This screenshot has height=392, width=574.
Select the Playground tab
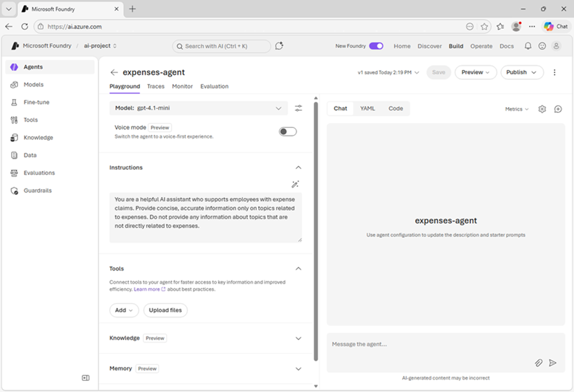click(125, 87)
